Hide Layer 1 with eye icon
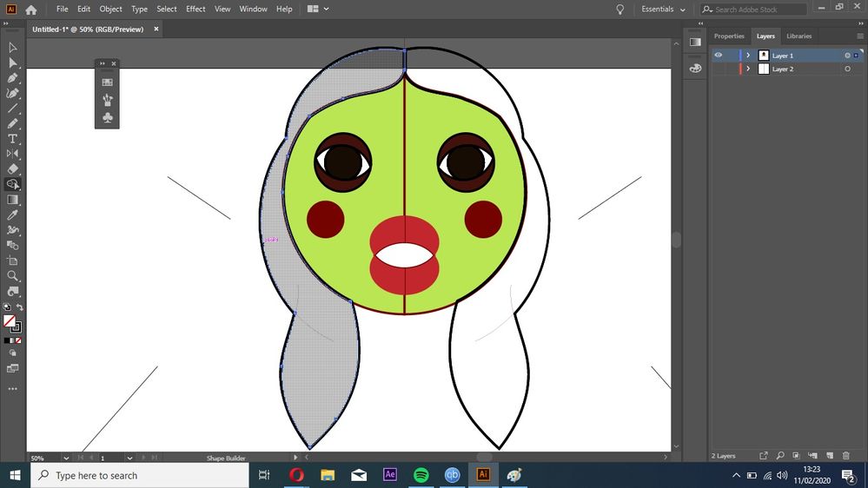 coord(719,56)
